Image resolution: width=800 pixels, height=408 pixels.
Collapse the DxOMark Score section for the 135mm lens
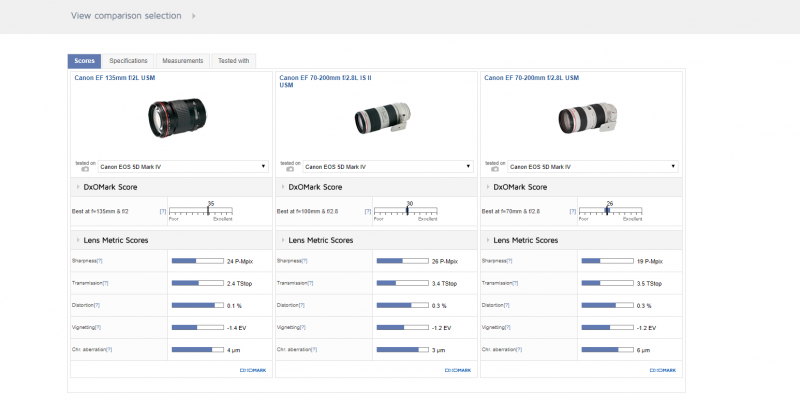point(78,187)
